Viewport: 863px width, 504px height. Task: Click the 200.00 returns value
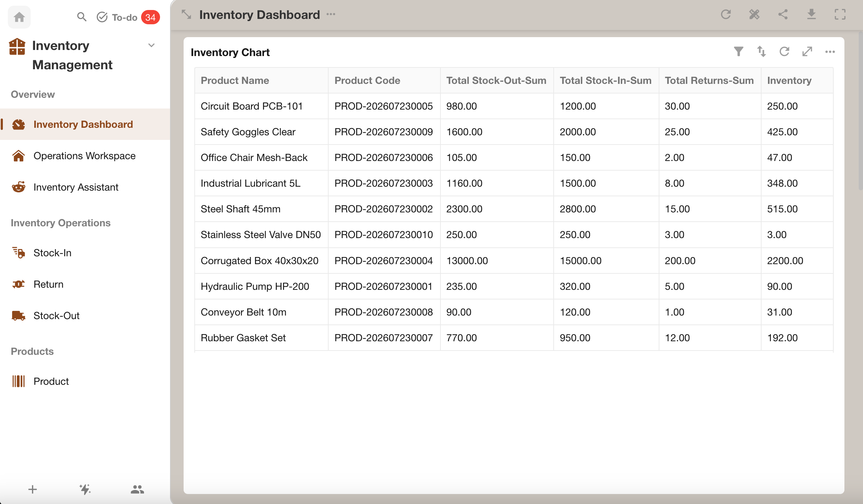click(680, 261)
